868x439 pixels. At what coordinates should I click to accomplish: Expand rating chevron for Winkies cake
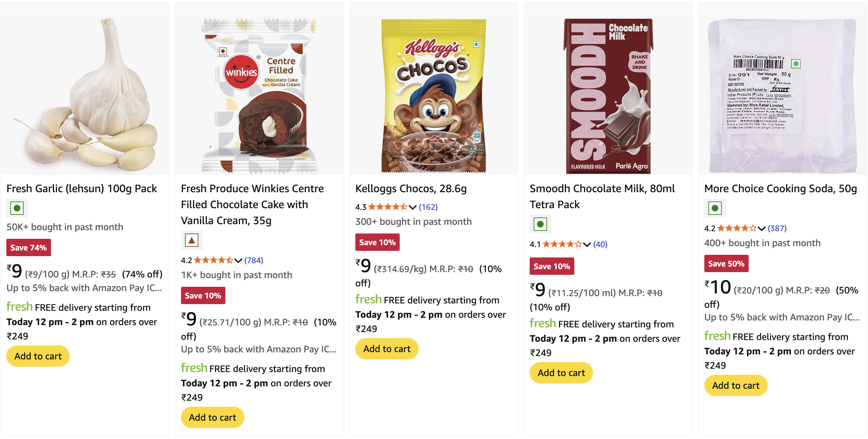tap(238, 260)
